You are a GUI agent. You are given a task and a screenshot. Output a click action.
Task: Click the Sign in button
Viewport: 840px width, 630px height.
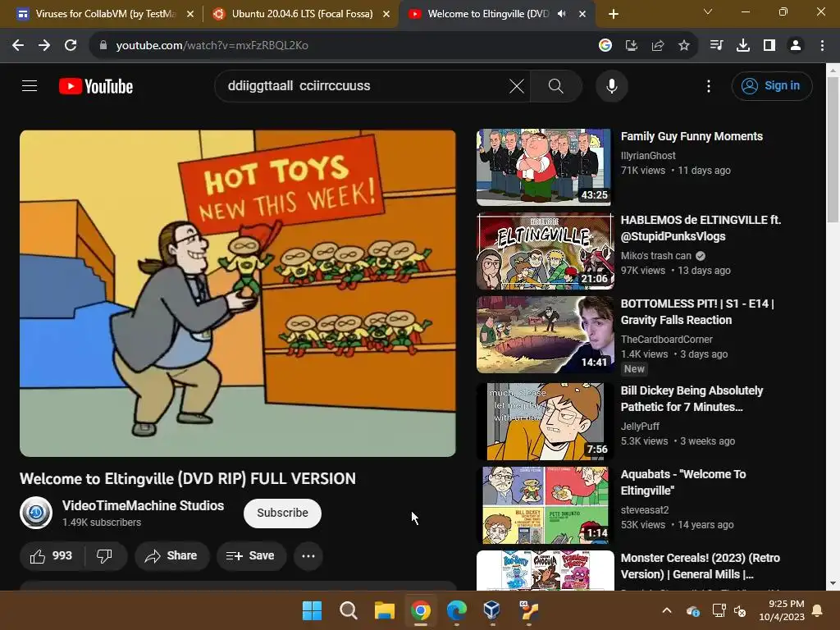point(772,85)
